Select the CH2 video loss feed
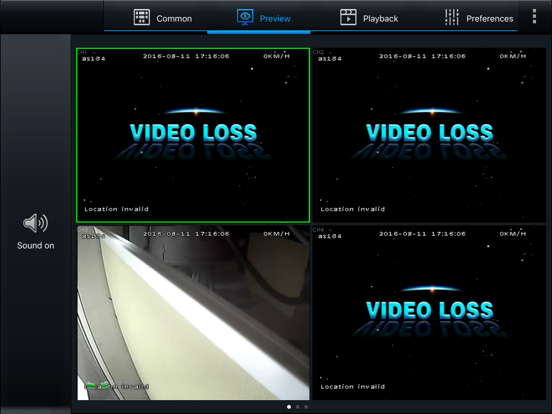Viewport: 552px width, 414px height. [x=429, y=135]
